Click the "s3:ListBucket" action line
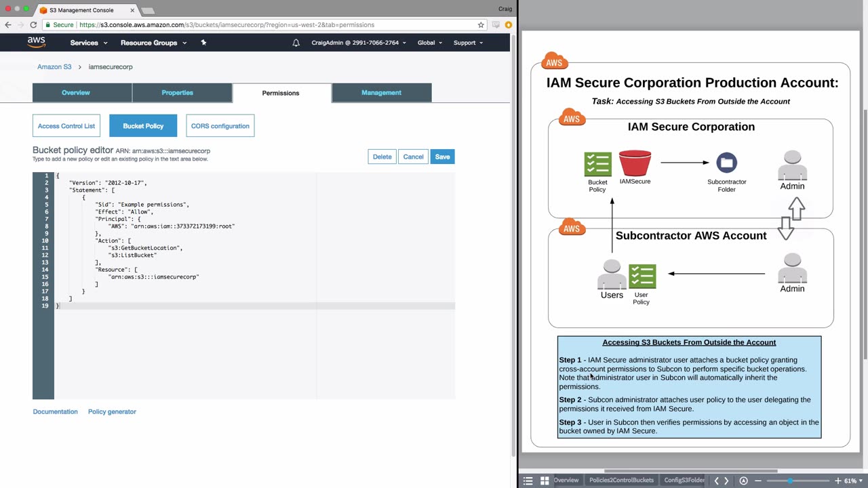 click(x=133, y=256)
